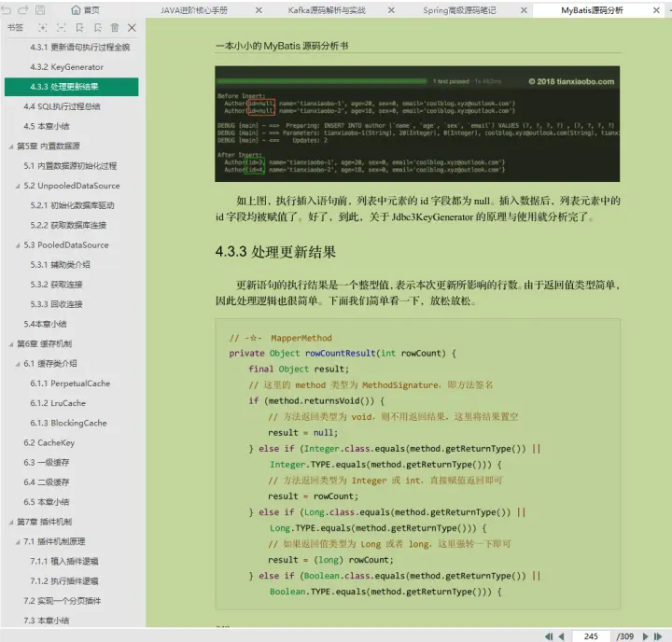Switch to JAVA进阶核心手册 tab
672x642 pixels.
click(x=194, y=10)
